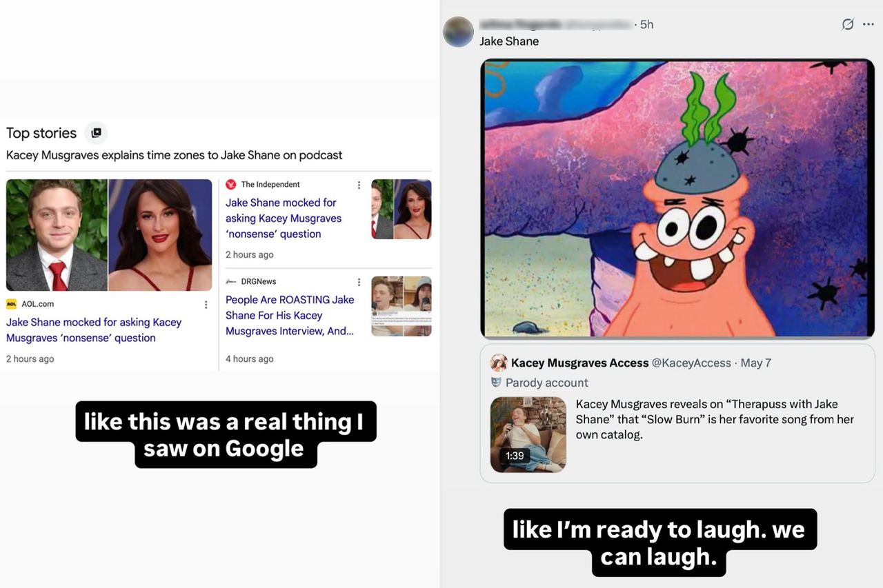
Task: Open The Independent story's three-dot menu
Action: tap(359, 185)
